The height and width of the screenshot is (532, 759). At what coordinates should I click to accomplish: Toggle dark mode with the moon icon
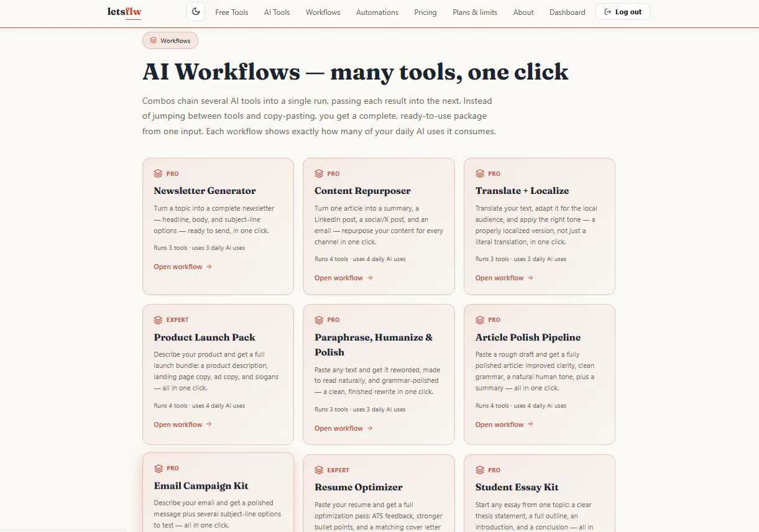pyautogui.click(x=196, y=12)
